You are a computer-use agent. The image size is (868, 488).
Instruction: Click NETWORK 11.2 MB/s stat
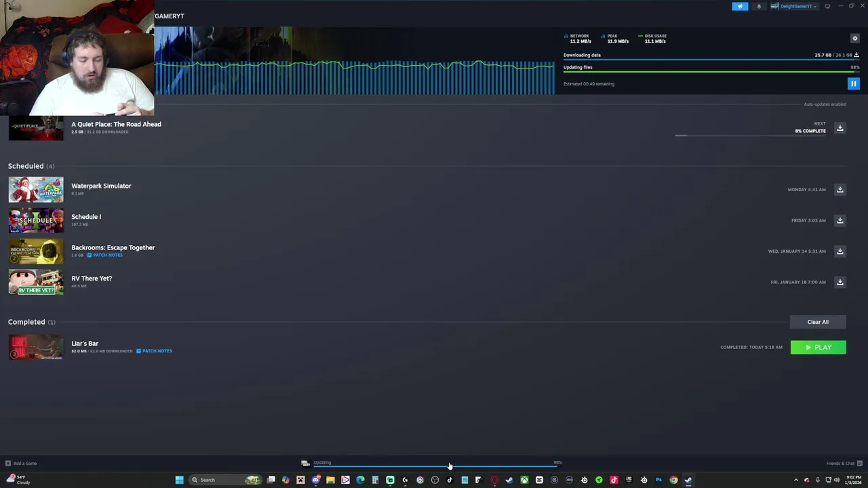[x=578, y=39]
